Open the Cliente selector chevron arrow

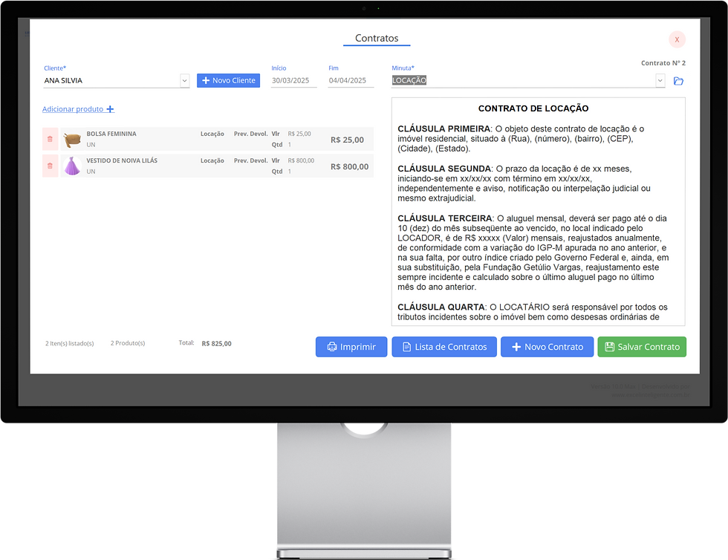click(x=183, y=80)
